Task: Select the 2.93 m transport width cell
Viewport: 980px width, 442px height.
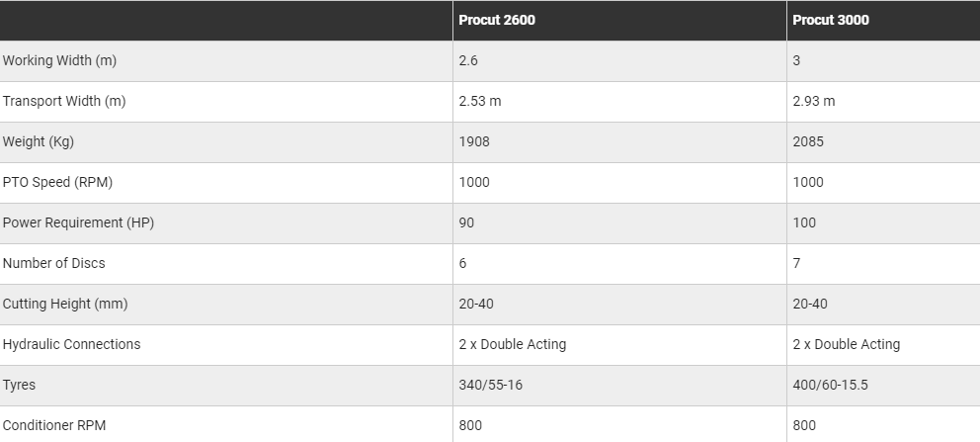Action: tap(814, 101)
